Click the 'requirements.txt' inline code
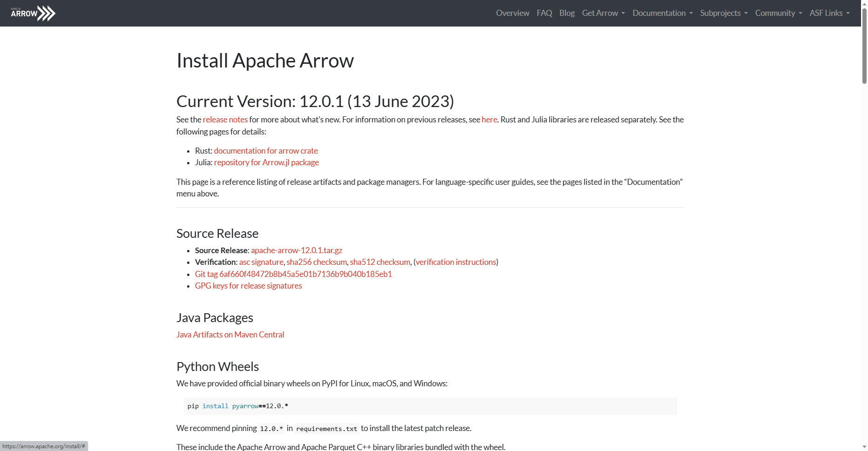This screenshot has width=868, height=451. coord(327,429)
